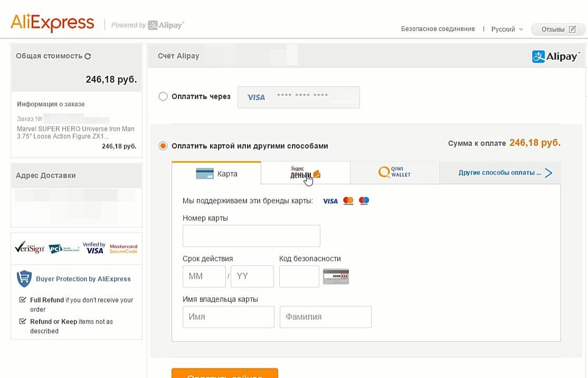Click the Verified by VISA badge
Viewport: 588px width, 378px height.
tap(94, 248)
